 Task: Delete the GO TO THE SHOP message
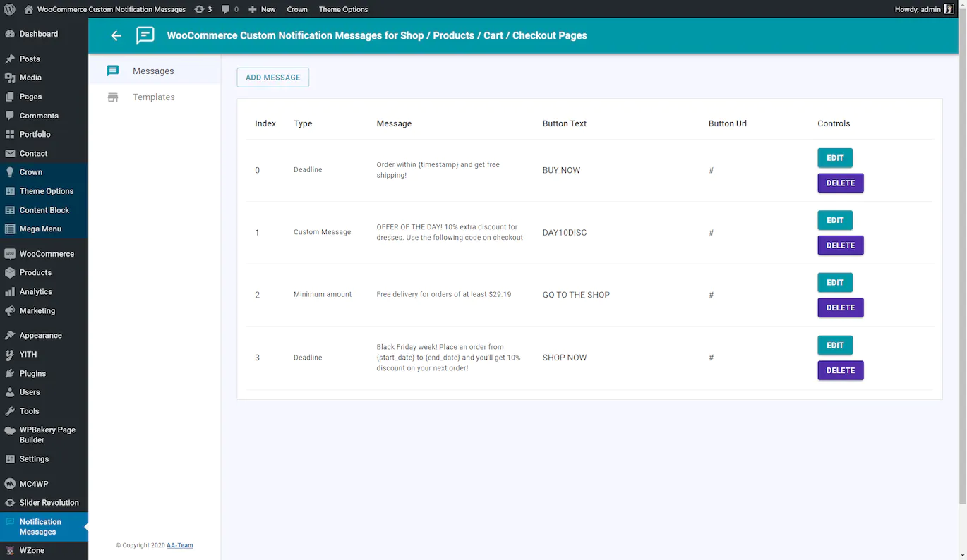[x=841, y=308]
